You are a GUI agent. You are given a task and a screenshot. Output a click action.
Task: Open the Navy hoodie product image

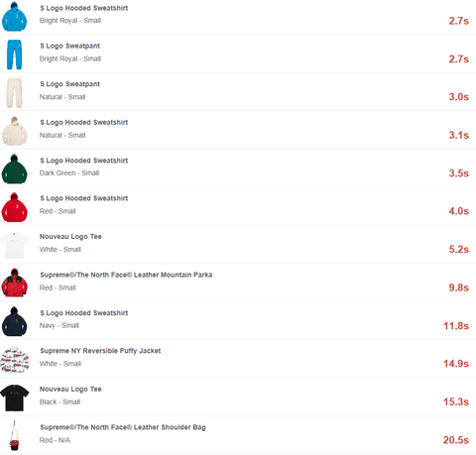coord(14,321)
